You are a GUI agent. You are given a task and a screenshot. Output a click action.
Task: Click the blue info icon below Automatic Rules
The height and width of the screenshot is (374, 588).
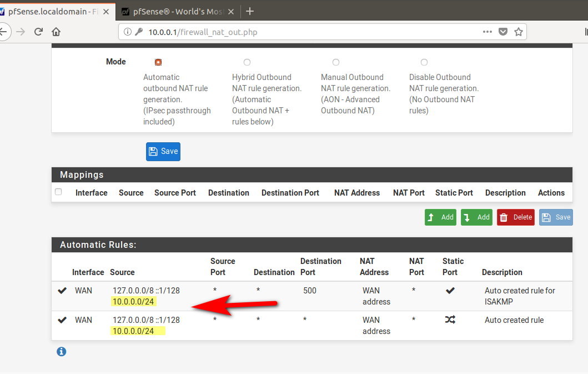coord(62,351)
